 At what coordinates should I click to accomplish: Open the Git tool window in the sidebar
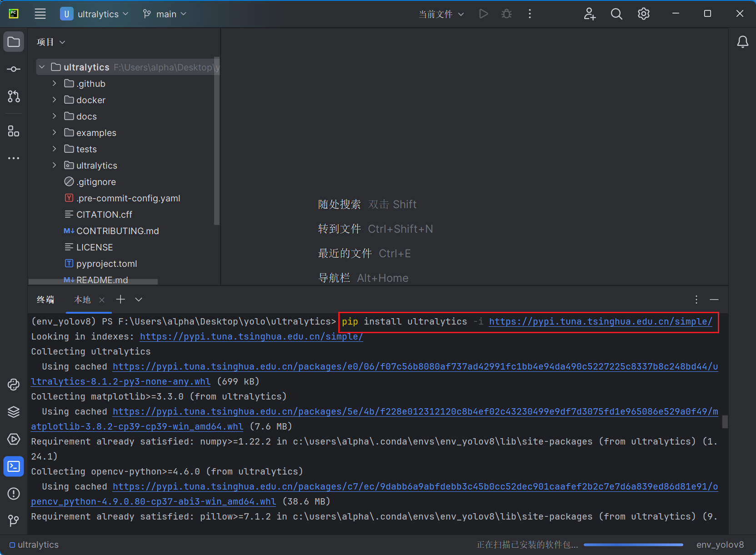pos(14,520)
